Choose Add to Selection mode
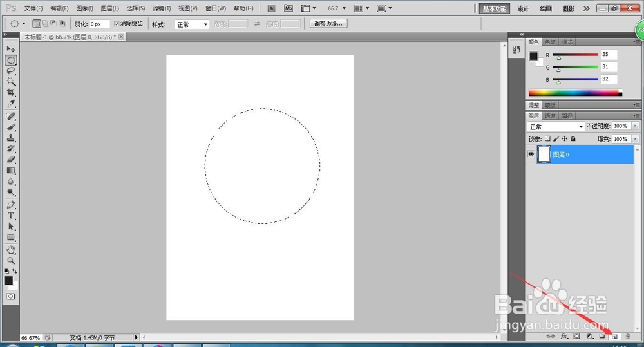This screenshot has width=644, height=347. point(45,24)
